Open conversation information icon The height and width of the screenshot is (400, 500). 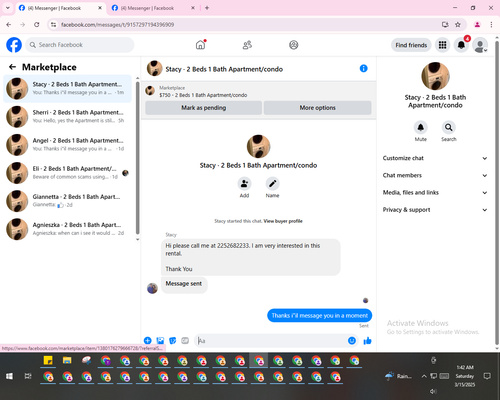(364, 69)
